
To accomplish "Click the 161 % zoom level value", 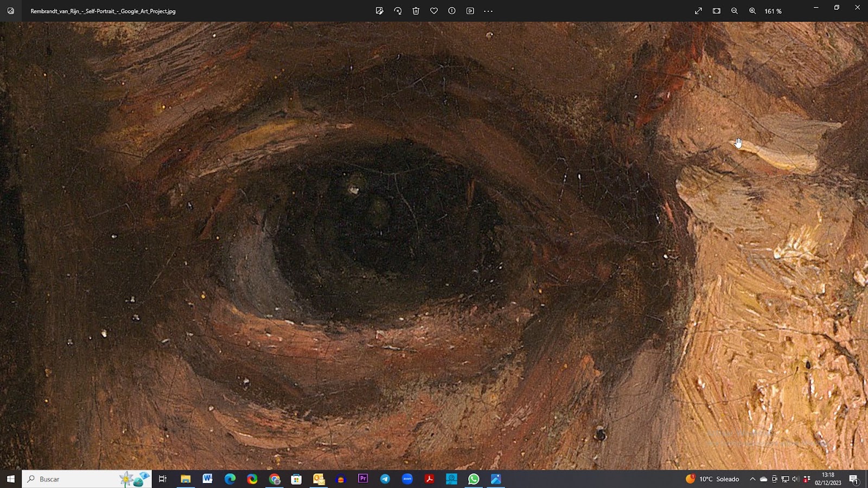I will (x=773, y=11).
